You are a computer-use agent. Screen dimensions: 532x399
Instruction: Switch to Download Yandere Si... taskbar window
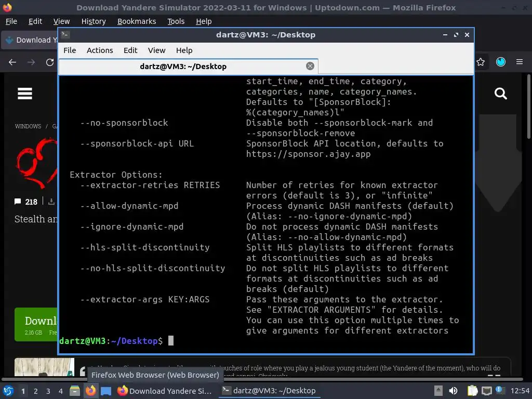coord(165,391)
